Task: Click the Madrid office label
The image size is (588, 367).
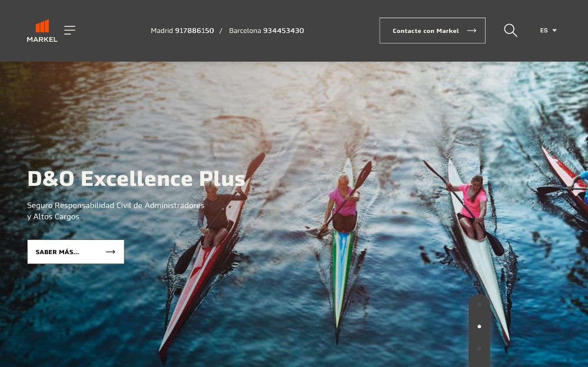Action: pyautogui.click(x=162, y=31)
